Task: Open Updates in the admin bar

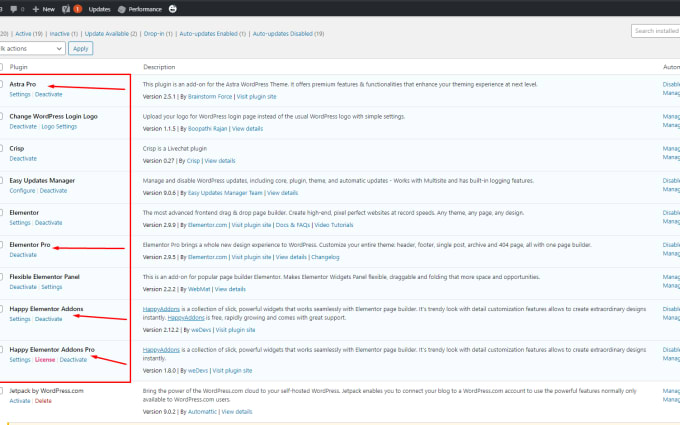Action: [99, 9]
